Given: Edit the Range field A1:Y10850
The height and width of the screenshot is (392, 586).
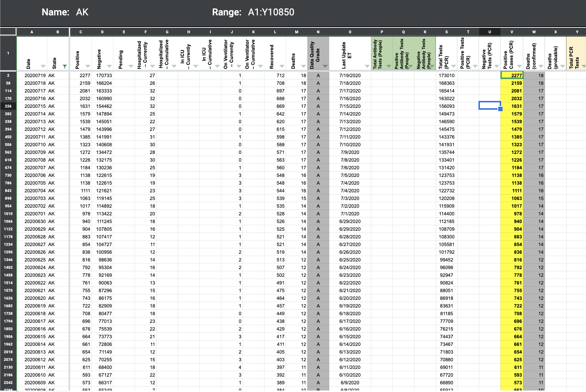Looking at the screenshot, I should pyautogui.click(x=271, y=12).
